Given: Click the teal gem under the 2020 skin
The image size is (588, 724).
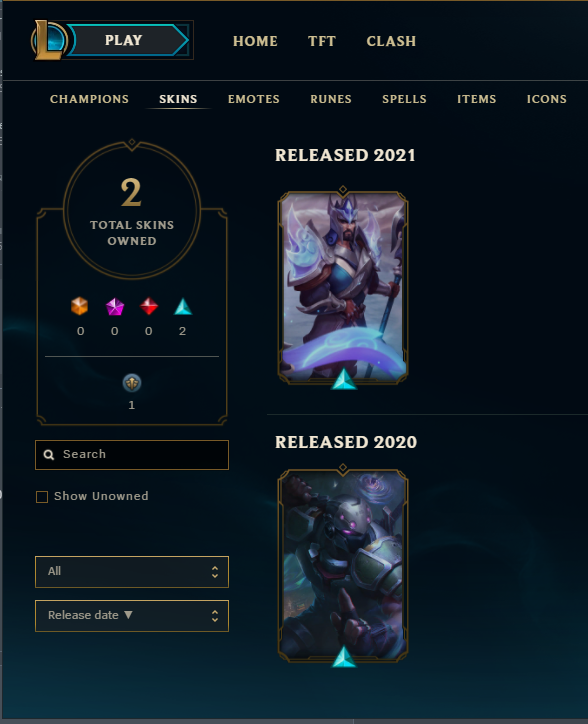Looking at the screenshot, I should (344, 657).
